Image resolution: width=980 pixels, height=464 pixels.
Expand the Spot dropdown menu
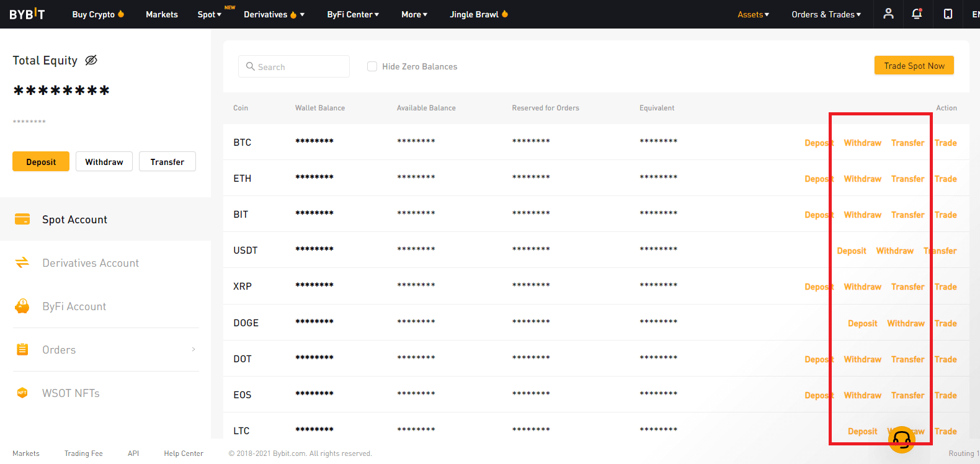(209, 14)
